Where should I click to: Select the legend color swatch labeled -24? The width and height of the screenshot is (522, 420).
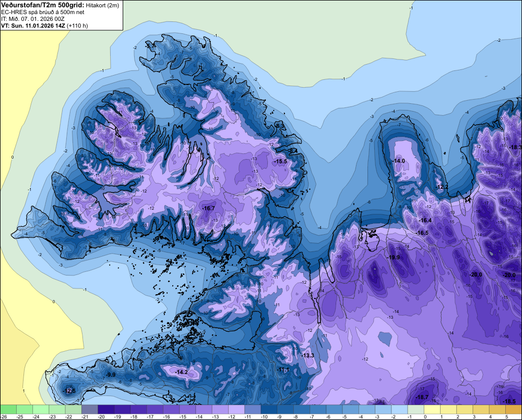[41, 410]
